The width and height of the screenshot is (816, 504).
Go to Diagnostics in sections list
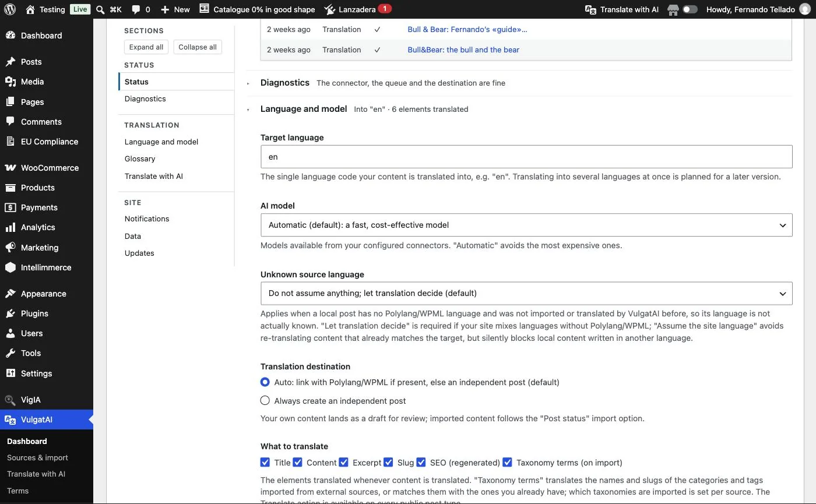[x=145, y=98]
